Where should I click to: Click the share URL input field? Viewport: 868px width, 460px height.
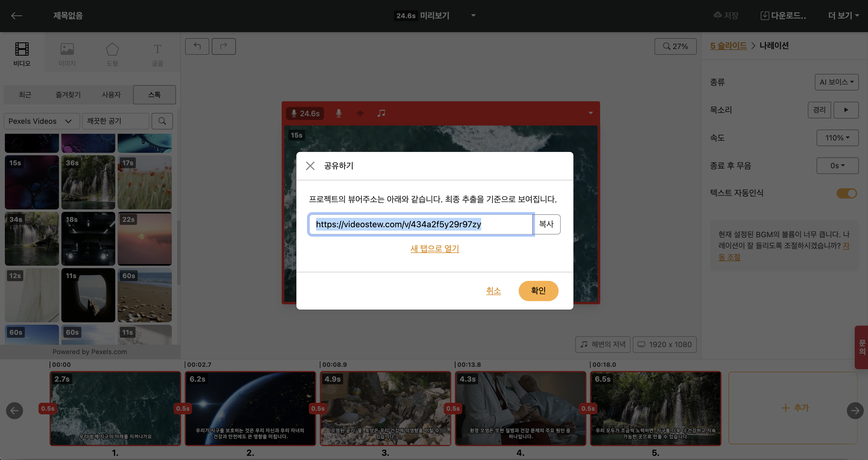coord(420,224)
